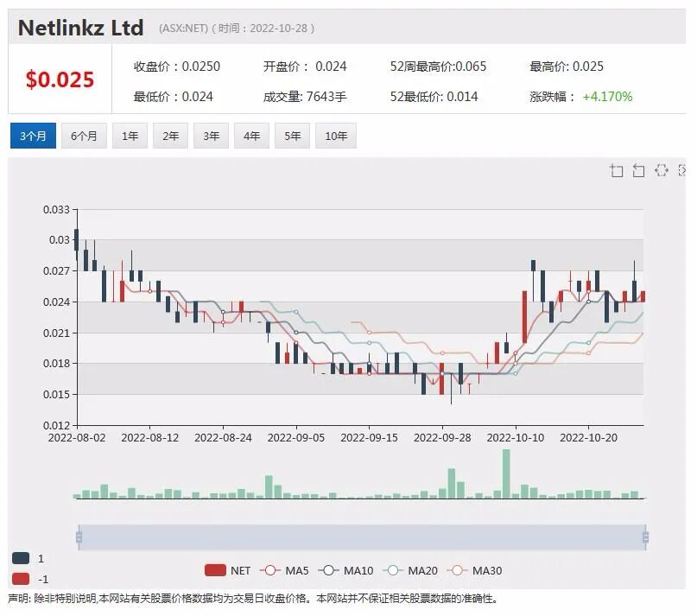Activate the area zoom tool icon

pos(616,170)
